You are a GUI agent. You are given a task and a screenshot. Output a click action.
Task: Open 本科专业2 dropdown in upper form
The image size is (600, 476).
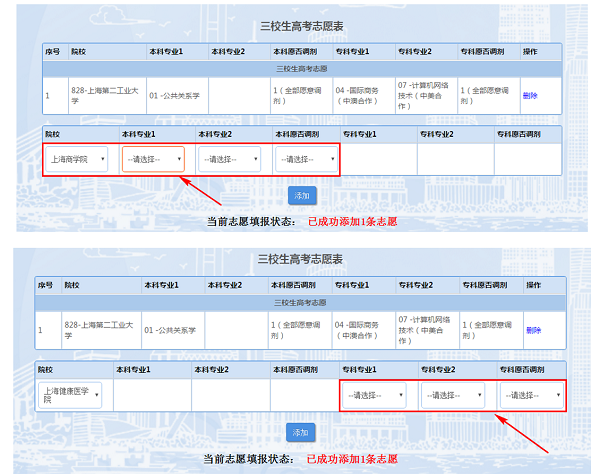(230, 159)
